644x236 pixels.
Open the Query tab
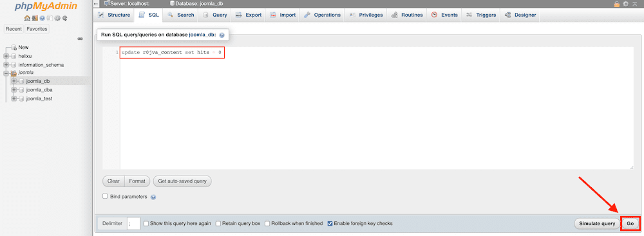[215, 15]
